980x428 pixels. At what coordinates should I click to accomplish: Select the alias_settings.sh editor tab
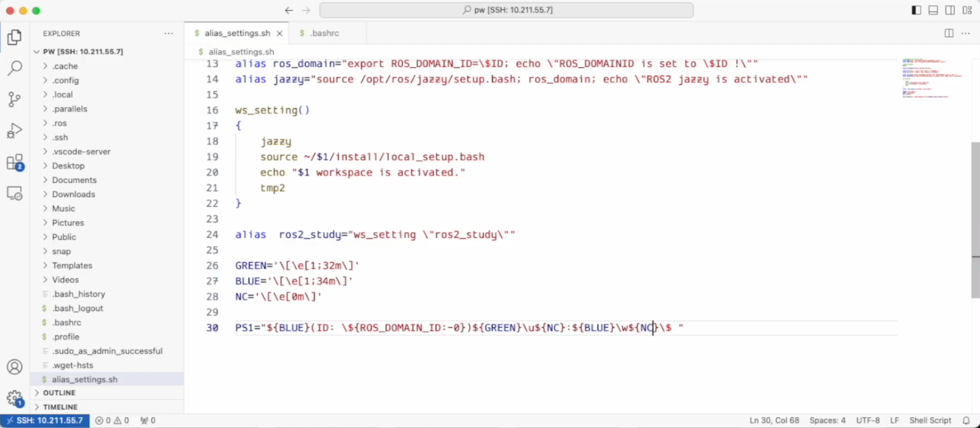pos(237,33)
